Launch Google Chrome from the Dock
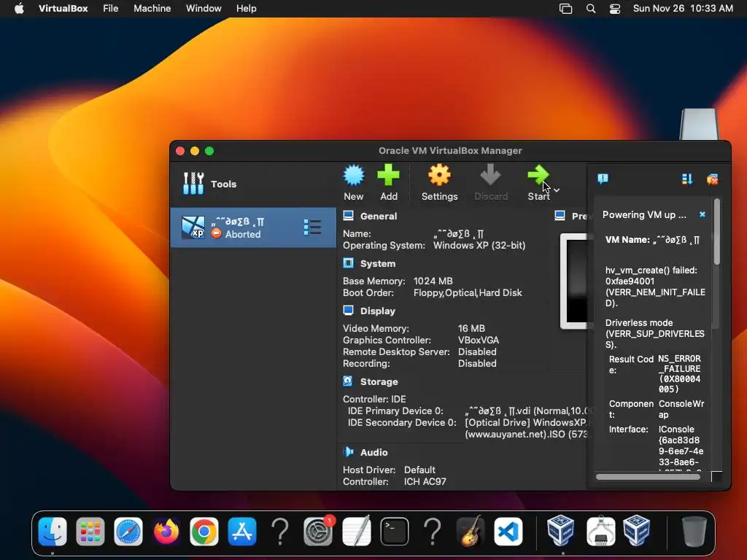 pos(204,531)
